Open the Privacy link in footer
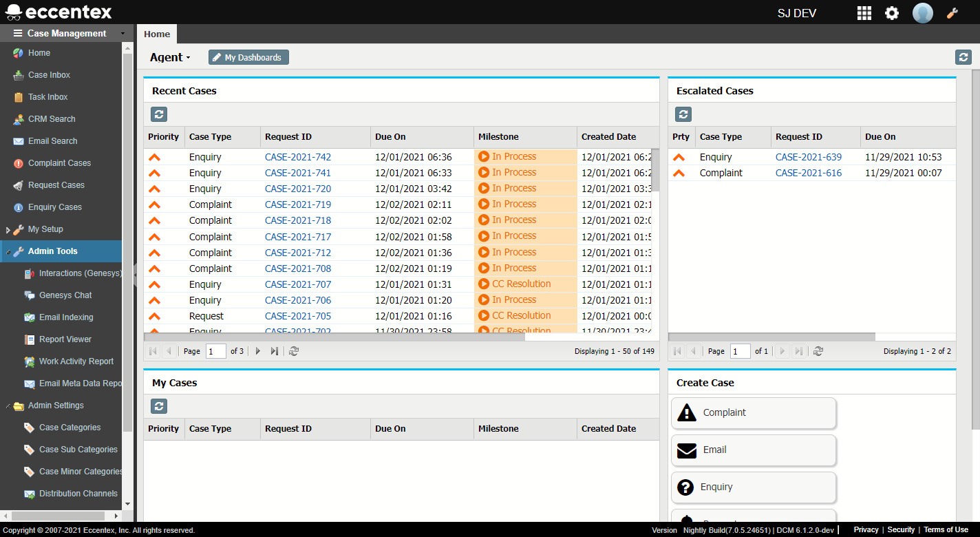This screenshot has width=980, height=537. [866, 529]
